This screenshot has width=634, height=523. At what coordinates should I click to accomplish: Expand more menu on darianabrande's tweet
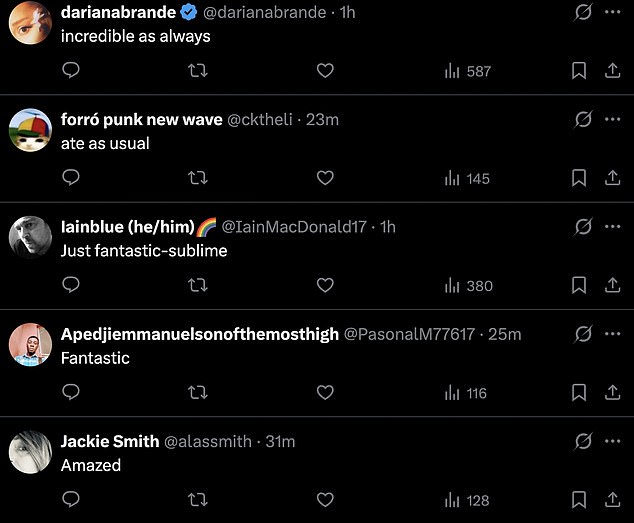point(612,12)
